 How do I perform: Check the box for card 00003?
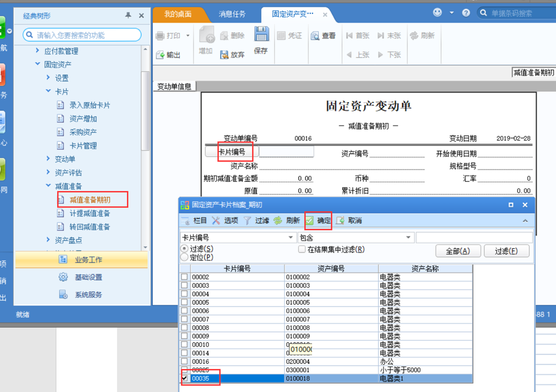pos(185,285)
